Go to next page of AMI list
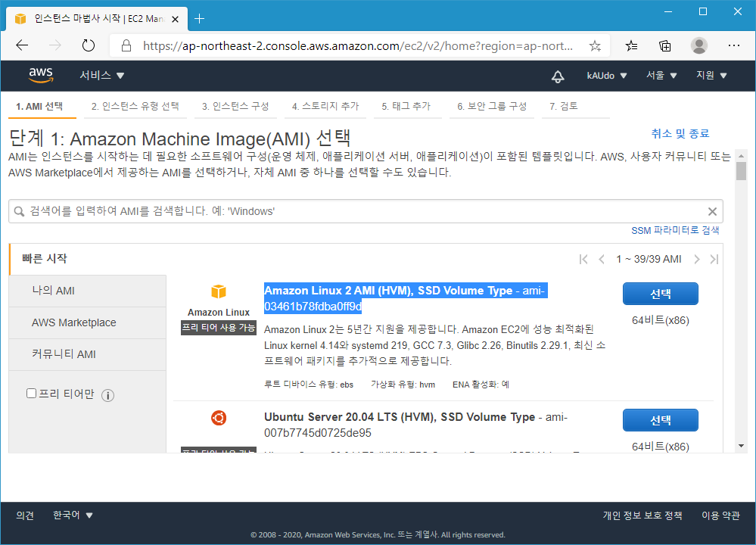Screen dimensions: 756x545 coord(697,260)
